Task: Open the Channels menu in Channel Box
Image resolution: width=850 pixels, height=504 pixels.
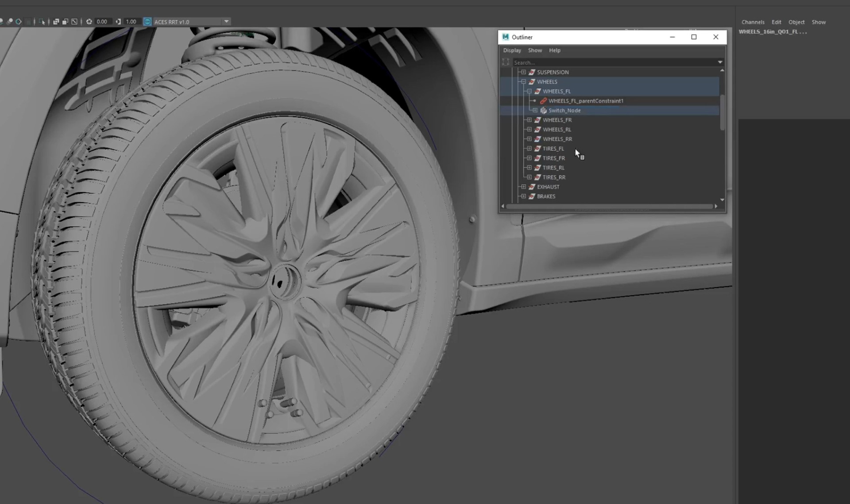Action: 753,22
